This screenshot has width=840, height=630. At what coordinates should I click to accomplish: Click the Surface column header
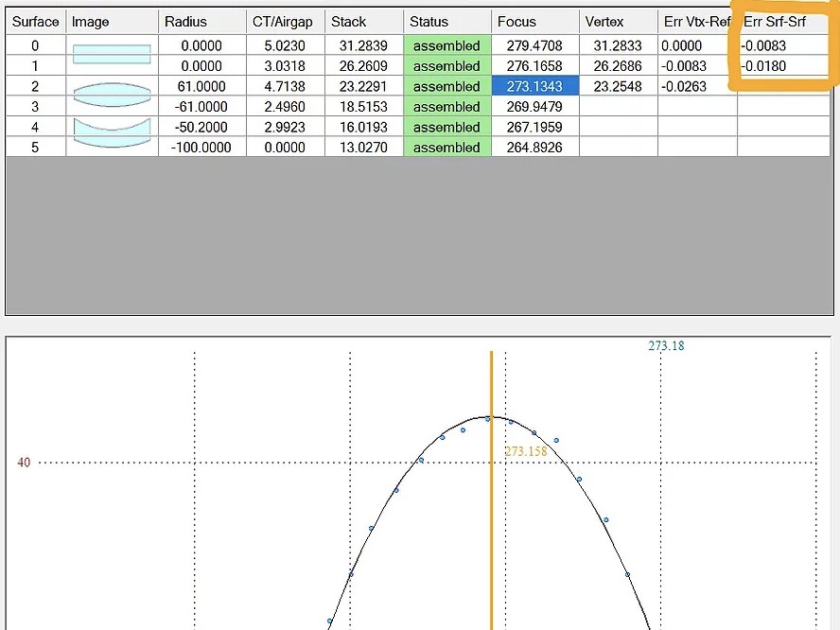[35, 22]
